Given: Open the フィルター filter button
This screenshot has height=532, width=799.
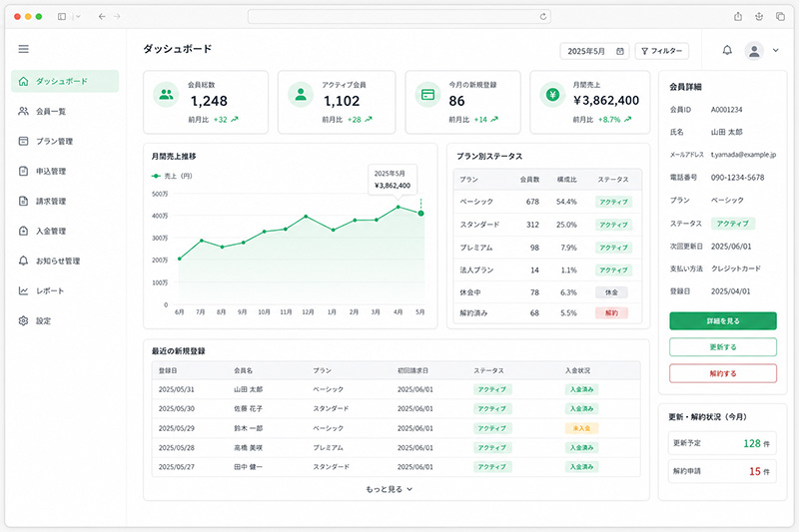Looking at the screenshot, I should coord(661,51).
